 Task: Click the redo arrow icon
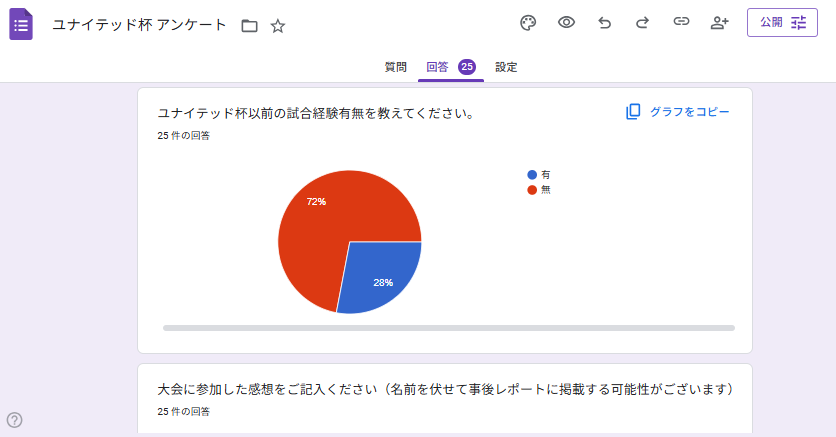point(642,22)
